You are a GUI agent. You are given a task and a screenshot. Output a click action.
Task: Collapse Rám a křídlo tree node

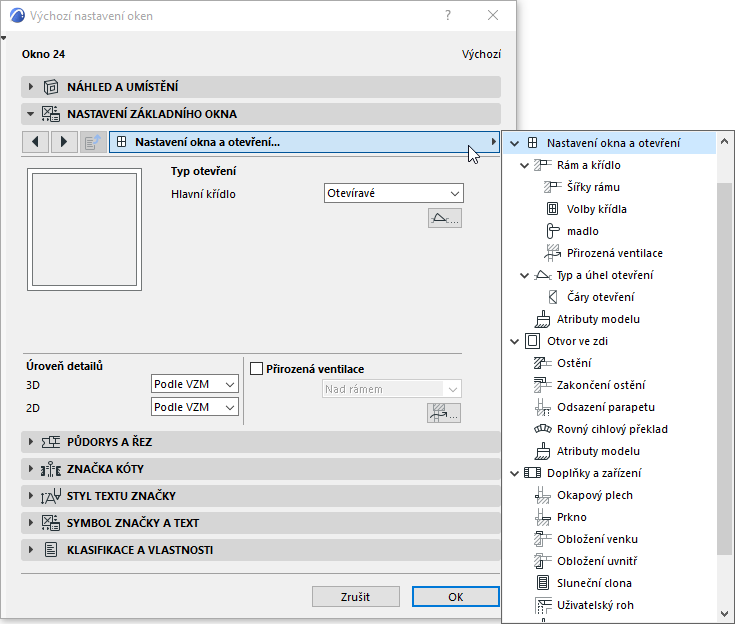[x=525, y=165]
